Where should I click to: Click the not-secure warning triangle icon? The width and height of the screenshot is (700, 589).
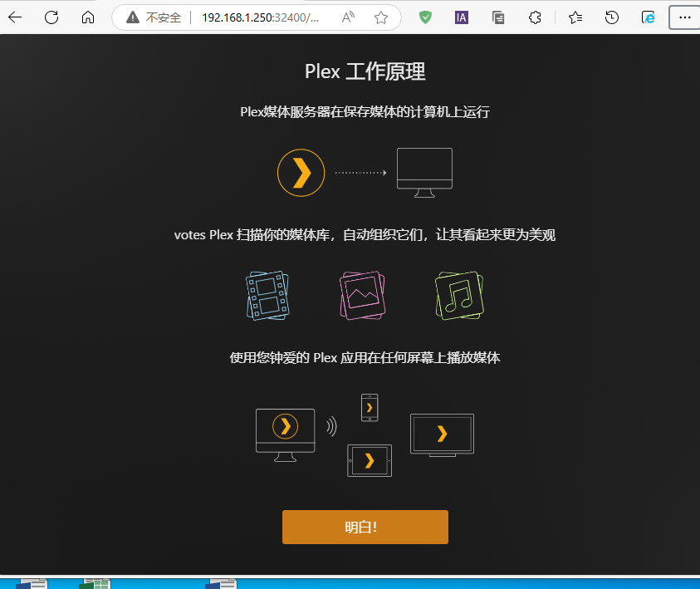click(x=133, y=17)
